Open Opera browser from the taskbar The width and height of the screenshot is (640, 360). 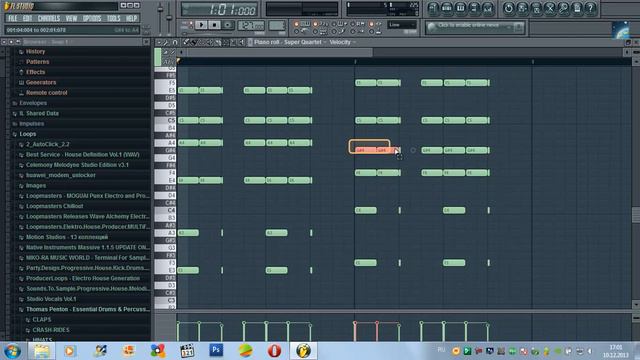[x=274, y=351]
